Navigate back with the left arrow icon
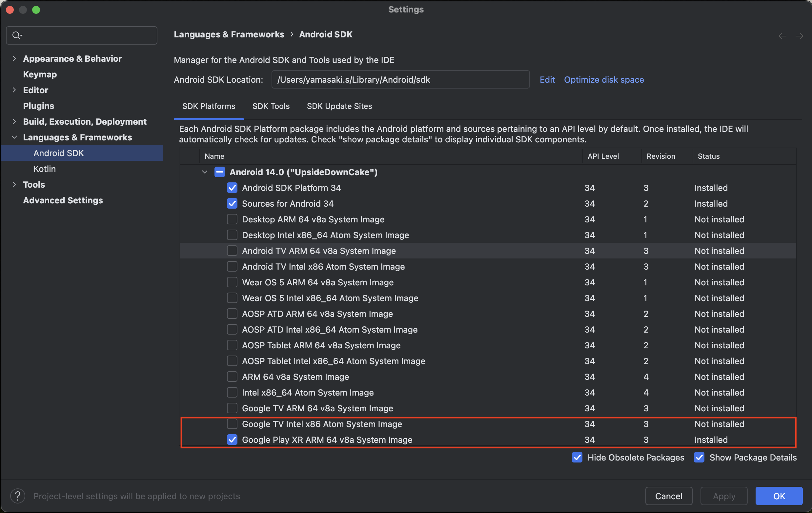The width and height of the screenshot is (812, 513). pos(782,36)
